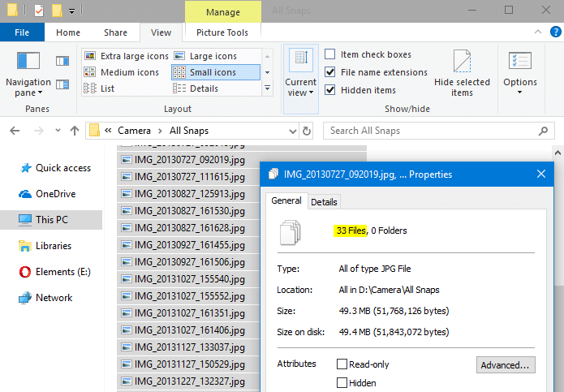Click the Advanced... attributes button
564x392 pixels.
[506, 365]
